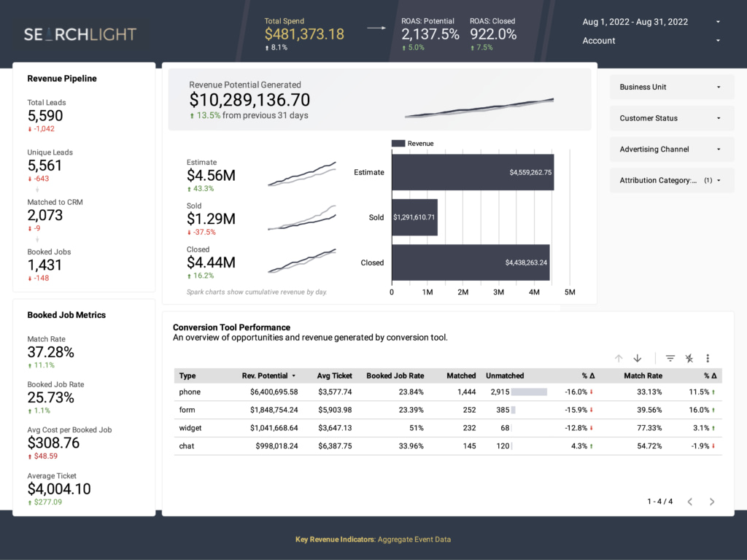The height and width of the screenshot is (560, 747).
Task: Click the Total Spend metric in the header
Action: pyautogui.click(x=304, y=33)
